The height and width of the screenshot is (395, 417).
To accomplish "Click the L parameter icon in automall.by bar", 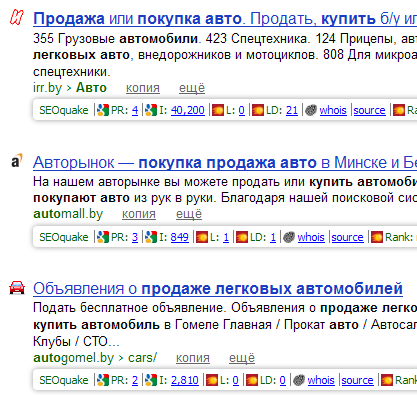I will click(202, 237).
